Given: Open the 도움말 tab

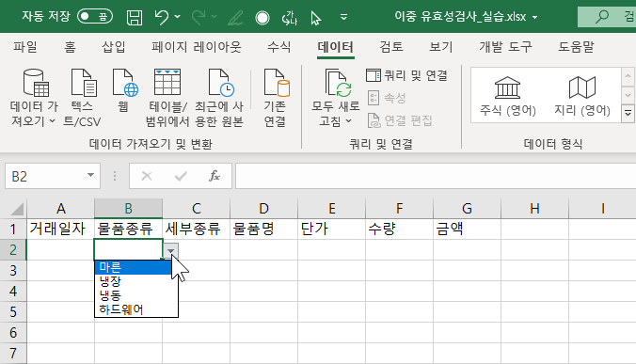Looking at the screenshot, I should 576,47.
